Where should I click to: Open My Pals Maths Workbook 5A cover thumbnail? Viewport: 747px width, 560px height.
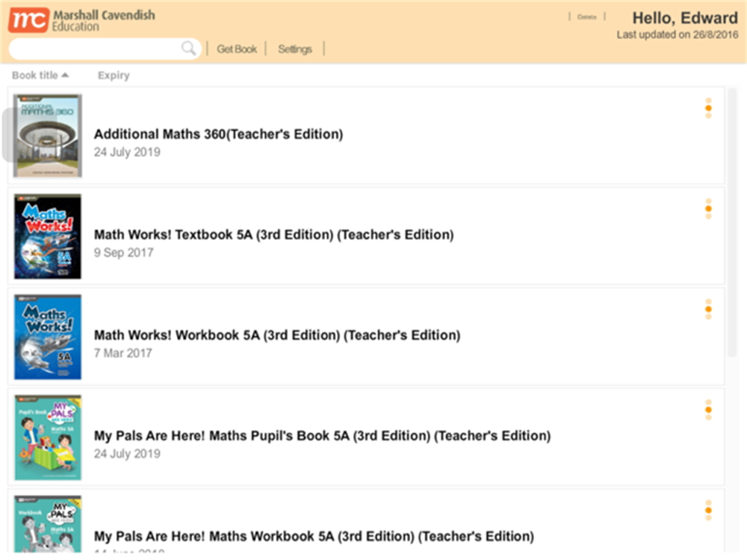click(x=48, y=524)
